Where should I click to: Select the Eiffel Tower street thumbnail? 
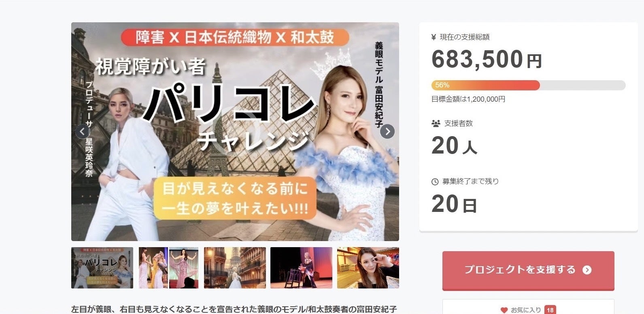[235, 268]
